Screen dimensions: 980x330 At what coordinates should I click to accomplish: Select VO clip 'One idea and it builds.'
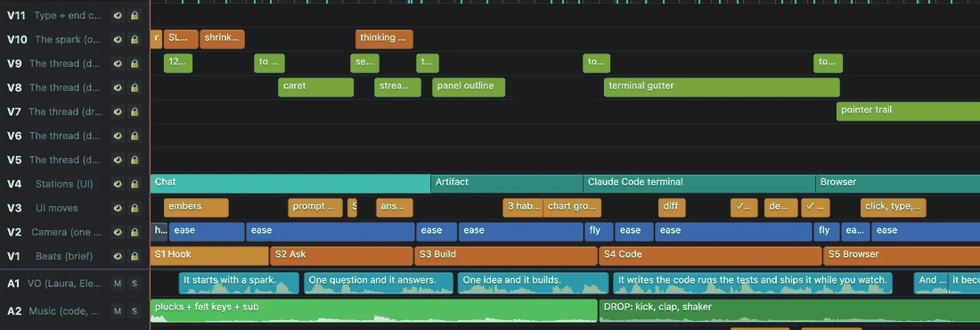(x=533, y=283)
